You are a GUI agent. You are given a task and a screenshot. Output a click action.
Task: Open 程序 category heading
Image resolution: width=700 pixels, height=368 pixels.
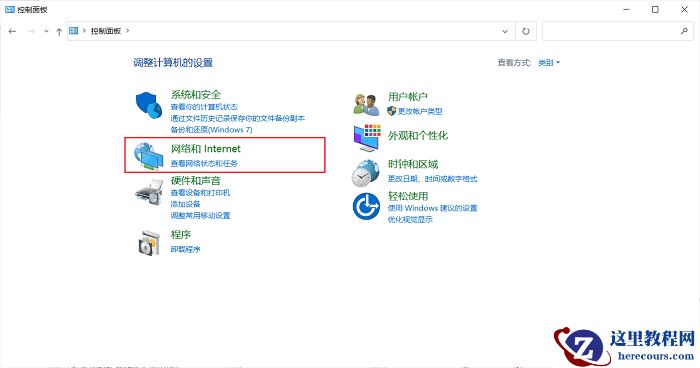point(181,234)
